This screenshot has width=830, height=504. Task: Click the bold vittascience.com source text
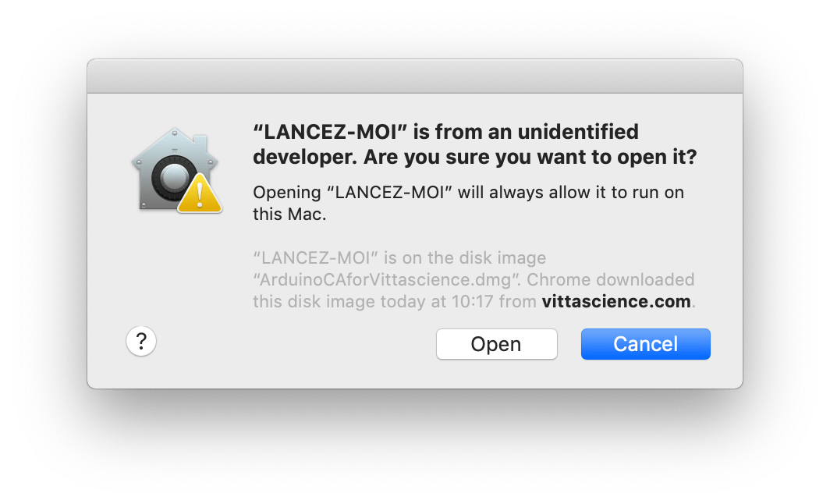pyautogui.click(x=616, y=301)
